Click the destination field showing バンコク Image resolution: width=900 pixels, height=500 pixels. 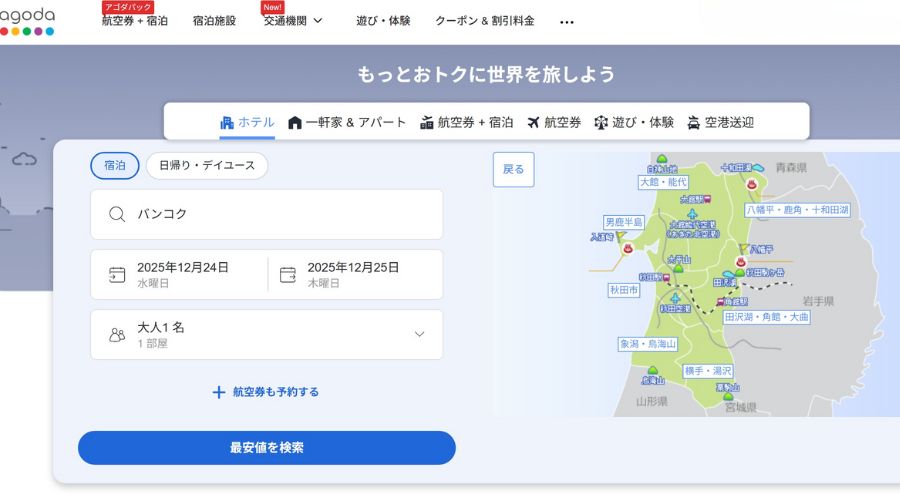266,214
